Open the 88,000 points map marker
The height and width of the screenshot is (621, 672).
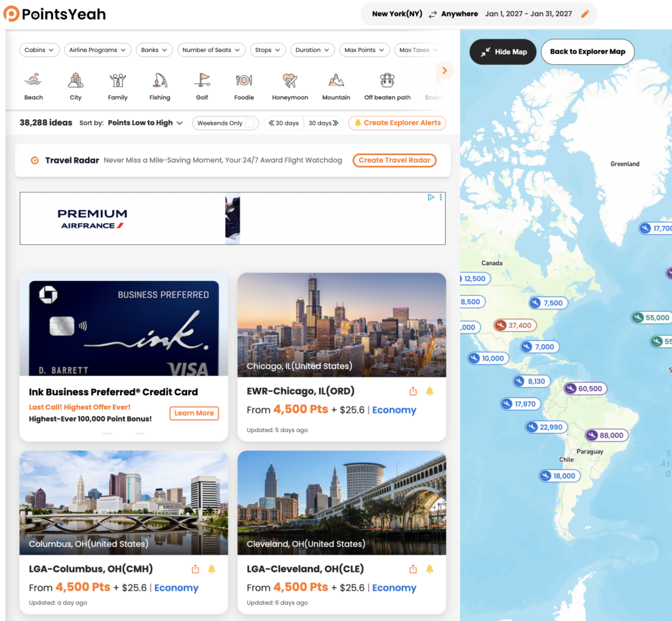pyautogui.click(x=606, y=435)
